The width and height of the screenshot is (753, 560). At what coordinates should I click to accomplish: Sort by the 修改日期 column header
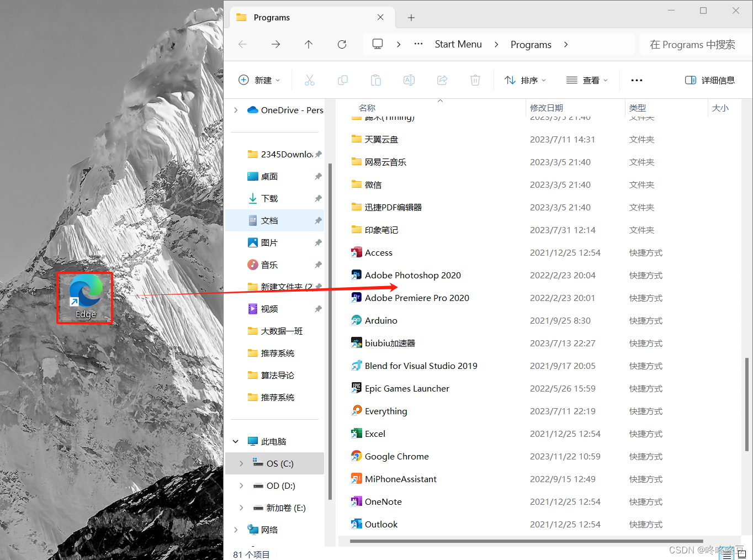point(547,108)
